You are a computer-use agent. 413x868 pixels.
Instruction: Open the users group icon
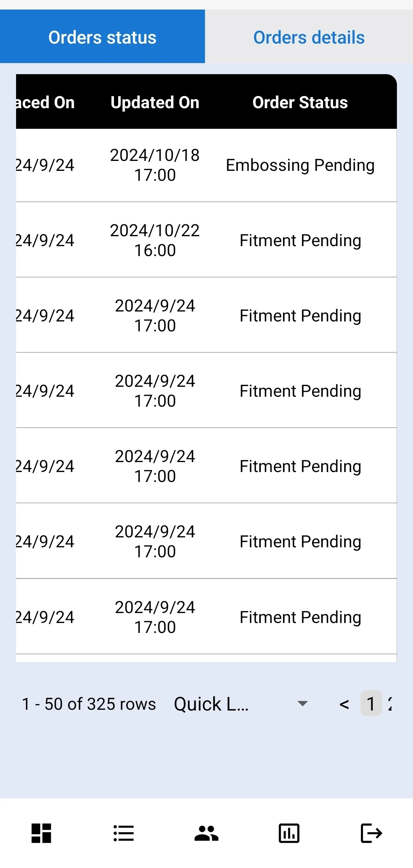206,833
